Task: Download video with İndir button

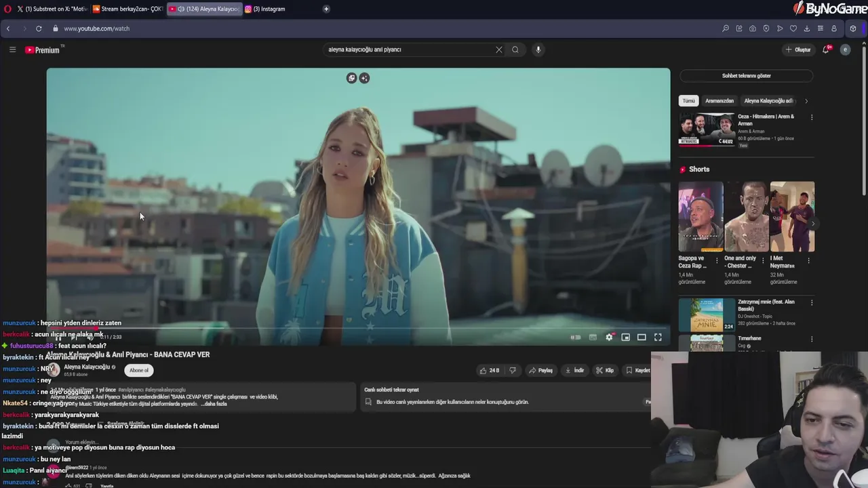Action: [574, 370]
